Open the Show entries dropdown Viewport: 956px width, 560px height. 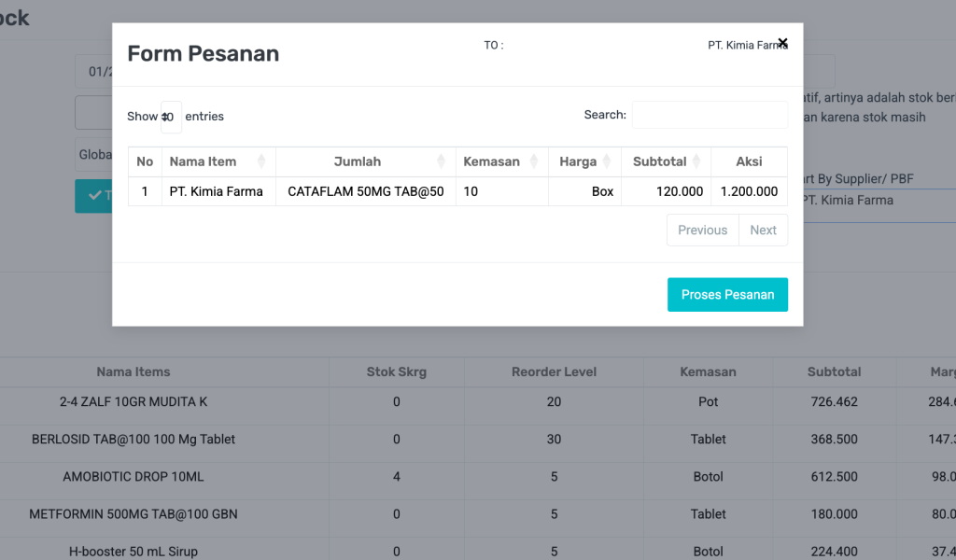(171, 117)
